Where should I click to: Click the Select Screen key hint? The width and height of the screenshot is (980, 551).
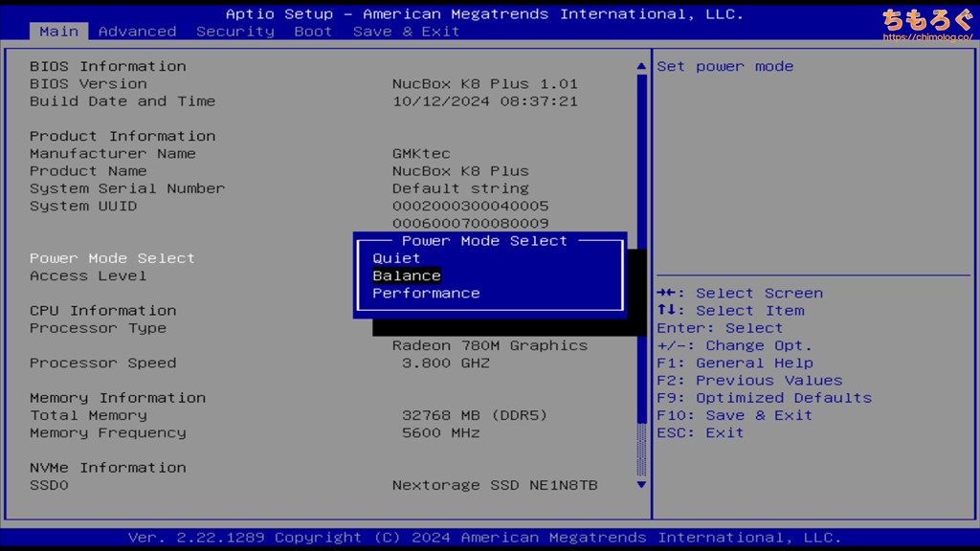click(x=740, y=293)
